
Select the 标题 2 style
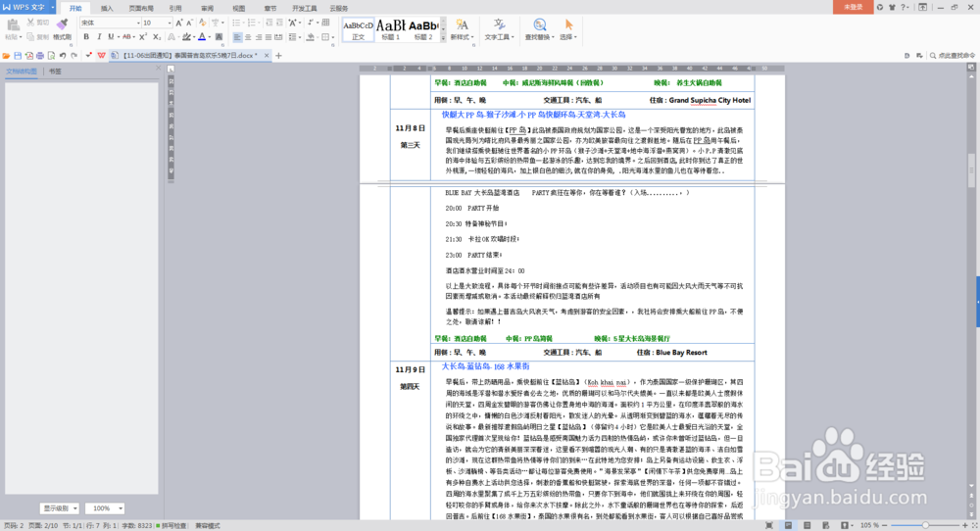(423, 29)
